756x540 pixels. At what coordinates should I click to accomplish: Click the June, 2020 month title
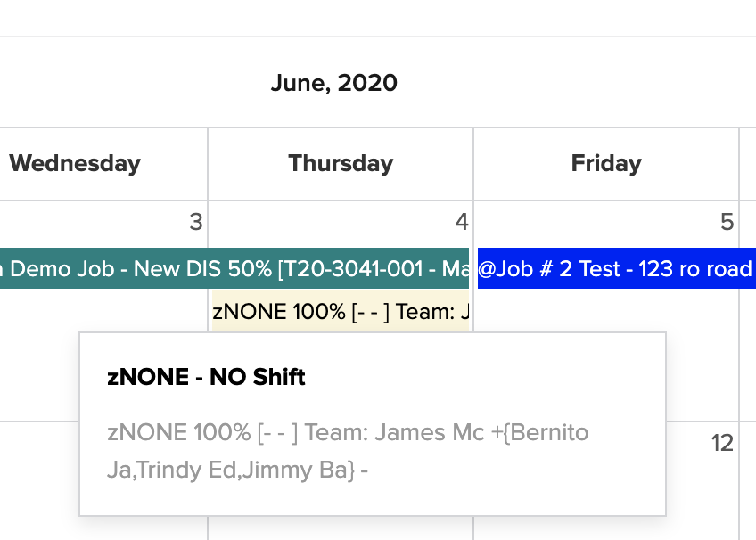click(x=333, y=84)
